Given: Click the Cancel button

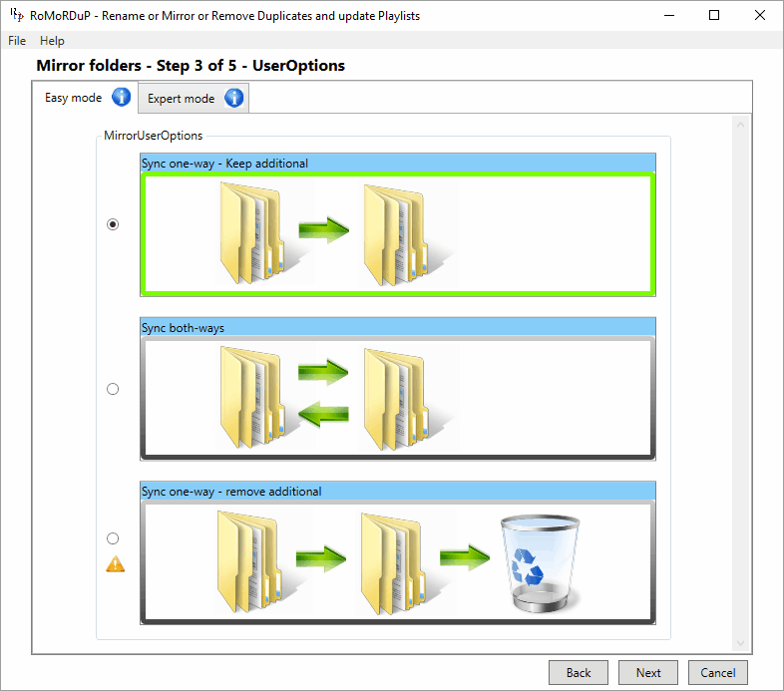Looking at the screenshot, I should point(718,672).
